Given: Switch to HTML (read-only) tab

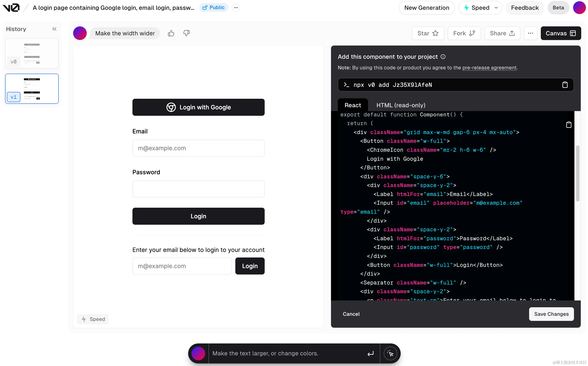Looking at the screenshot, I should 401,105.
